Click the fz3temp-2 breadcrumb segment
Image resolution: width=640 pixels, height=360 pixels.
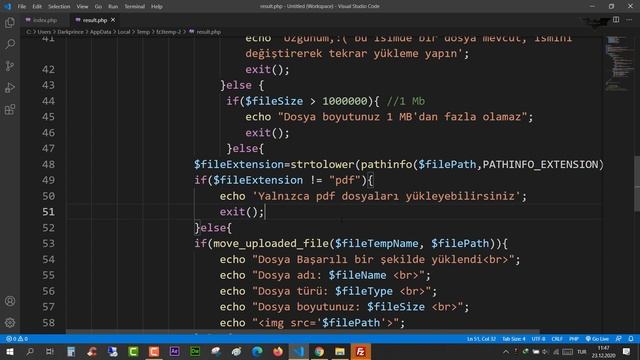(x=168, y=32)
